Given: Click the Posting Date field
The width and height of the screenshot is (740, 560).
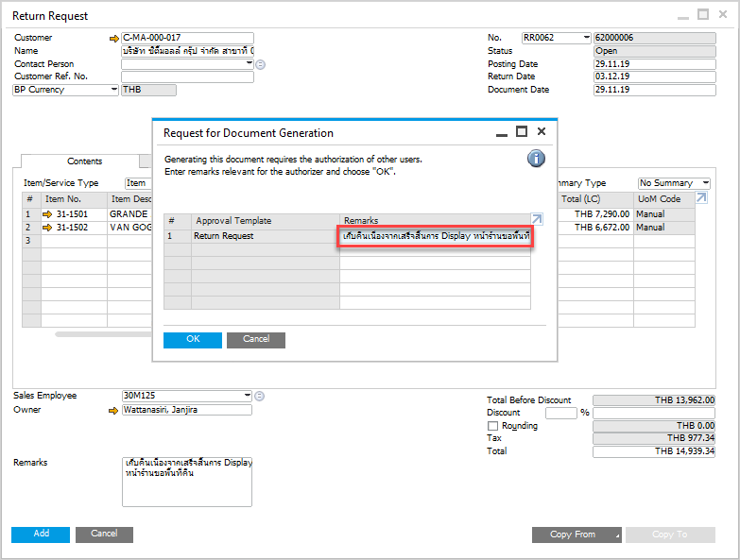Looking at the screenshot, I should (x=655, y=64).
